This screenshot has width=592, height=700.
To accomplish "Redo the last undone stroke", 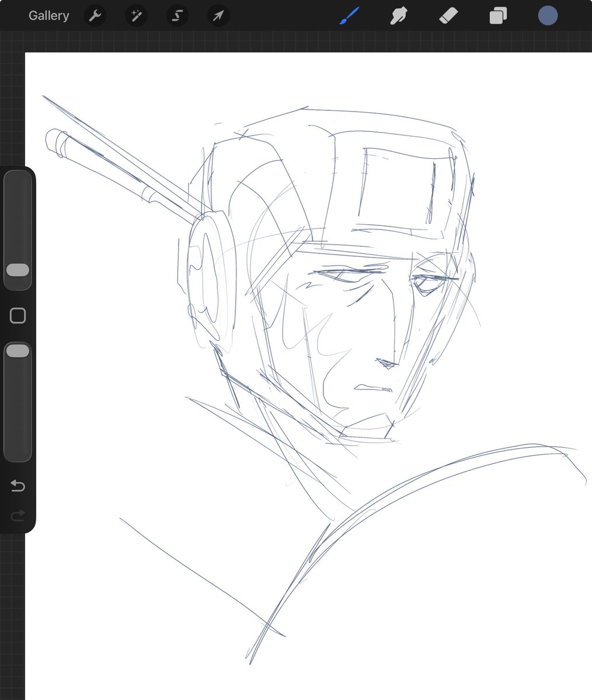I will coord(18,516).
